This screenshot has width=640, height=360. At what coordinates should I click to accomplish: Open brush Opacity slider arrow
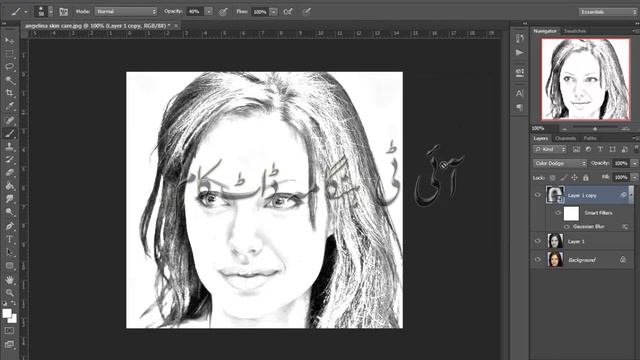click(x=209, y=12)
